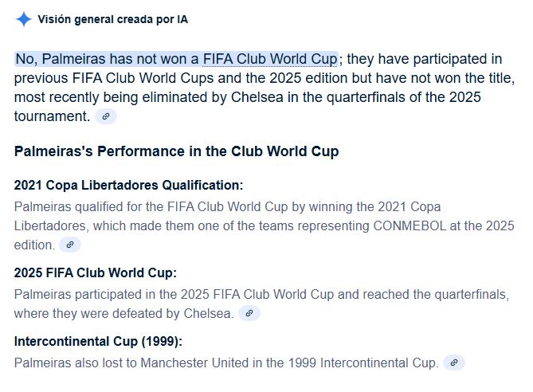Screen dimensions: 533x392
Task: Click paragraph starting 'Palmeiras qualified for the FIFA'
Action: tap(265, 225)
